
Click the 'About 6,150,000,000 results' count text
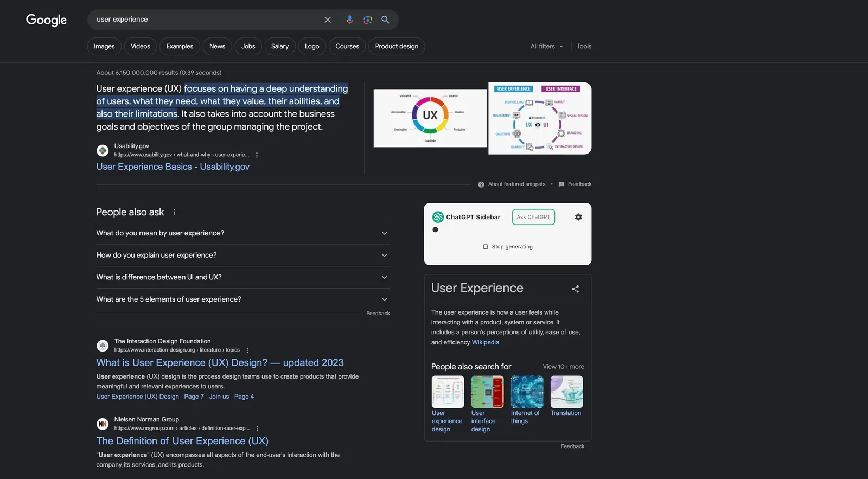159,73
